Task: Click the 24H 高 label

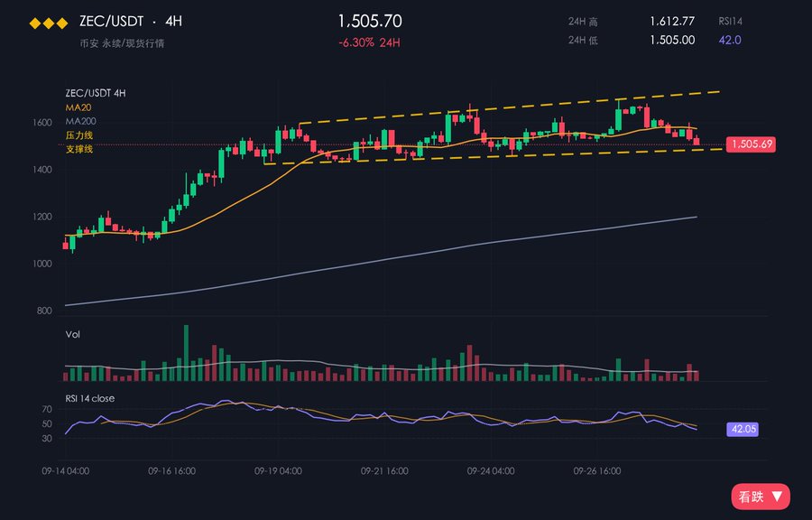Action: (583, 22)
